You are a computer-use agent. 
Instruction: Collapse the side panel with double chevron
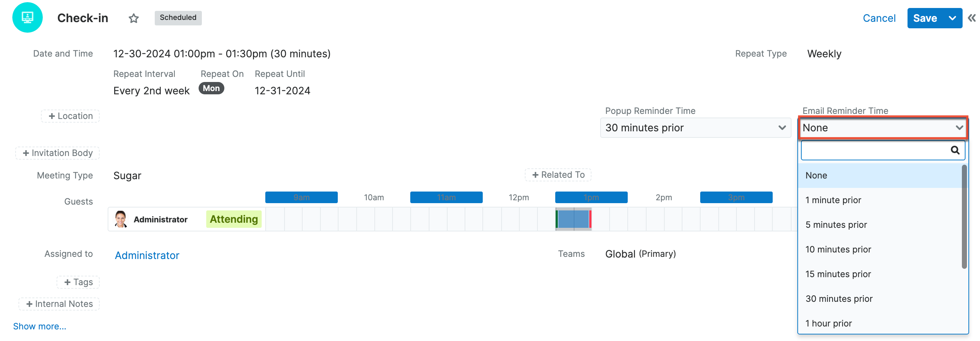tap(971, 18)
